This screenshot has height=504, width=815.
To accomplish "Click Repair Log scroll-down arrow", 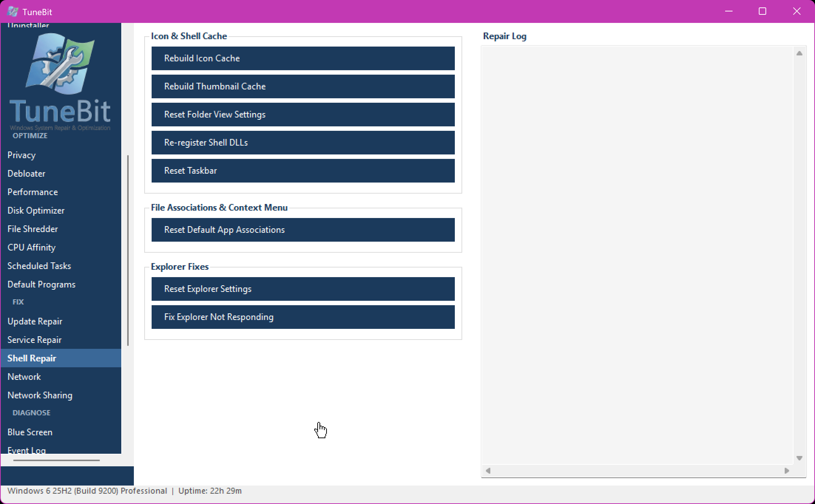I will pyautogui.click(x=799, y=458).
